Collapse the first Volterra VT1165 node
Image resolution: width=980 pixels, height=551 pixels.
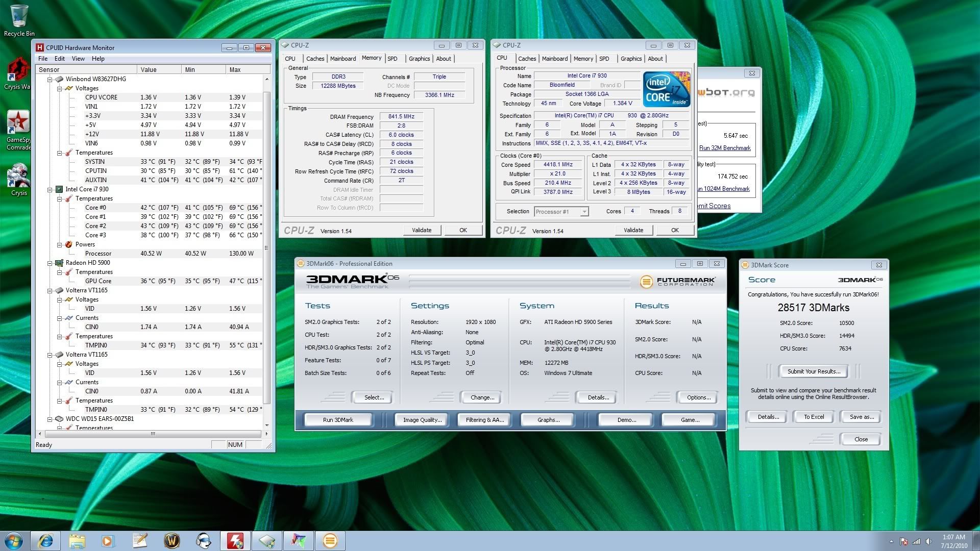50,290
